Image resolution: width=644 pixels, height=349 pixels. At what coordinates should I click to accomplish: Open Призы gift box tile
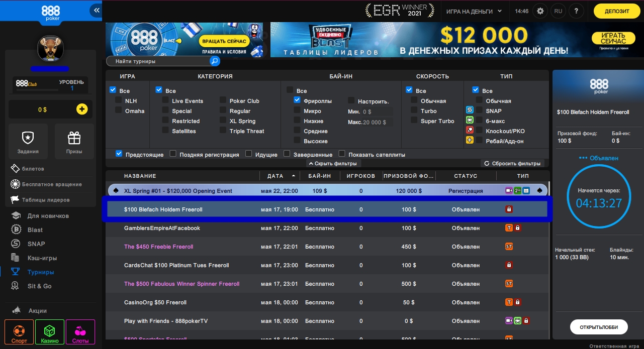click(x=74, y=141)
